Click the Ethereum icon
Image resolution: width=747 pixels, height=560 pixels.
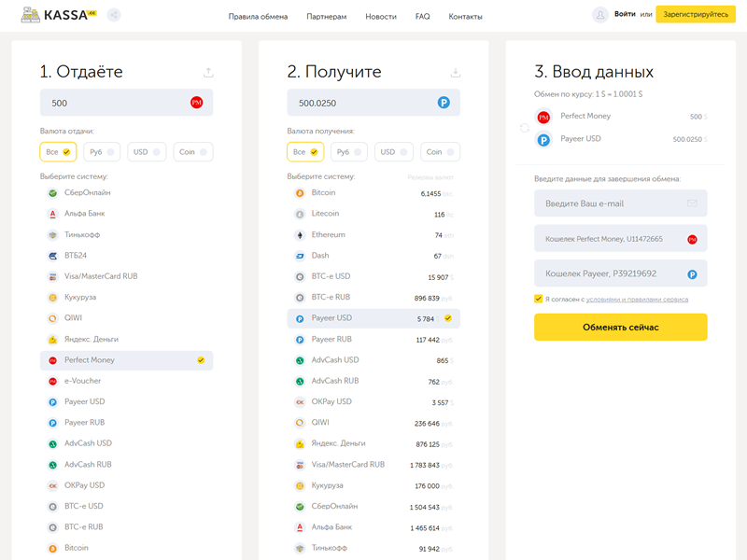pos(300,235)
